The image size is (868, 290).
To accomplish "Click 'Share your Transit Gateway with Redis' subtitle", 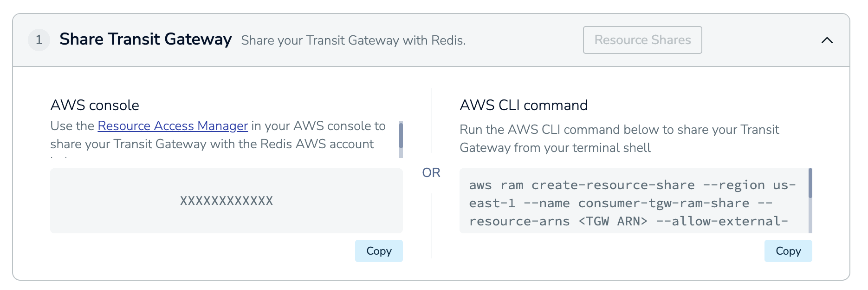I will coord(353,40).
